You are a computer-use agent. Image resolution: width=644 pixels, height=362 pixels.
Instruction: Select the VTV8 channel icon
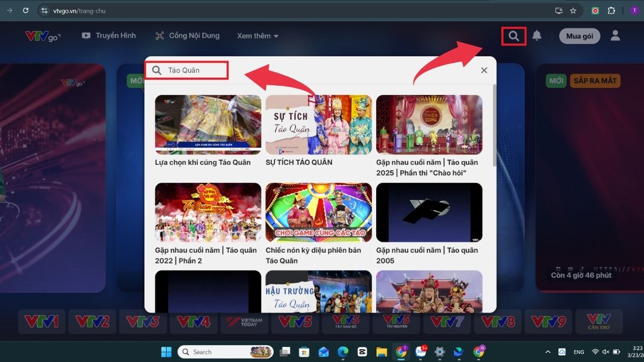pyautogui.click(x=497, y=321)
